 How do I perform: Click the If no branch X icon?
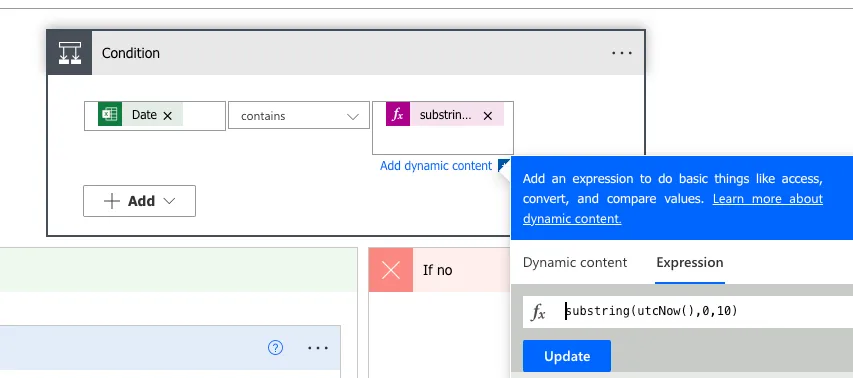[x=391, y=270]
